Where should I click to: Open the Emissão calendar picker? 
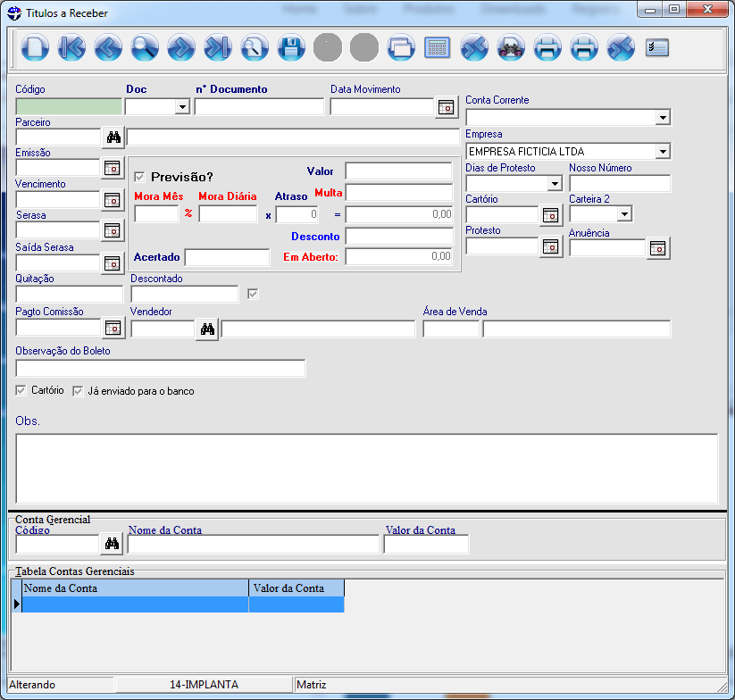pyautogui.click(x=112, y=168)
